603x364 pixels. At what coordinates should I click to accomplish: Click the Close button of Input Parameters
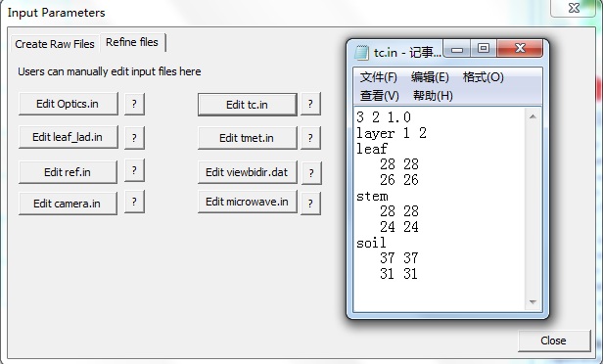(x=554, y=341)
